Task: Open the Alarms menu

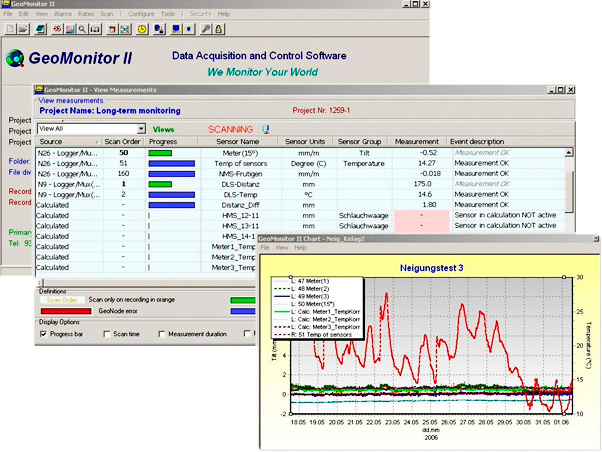Action: pyautogui.click(x=63, y=14)
